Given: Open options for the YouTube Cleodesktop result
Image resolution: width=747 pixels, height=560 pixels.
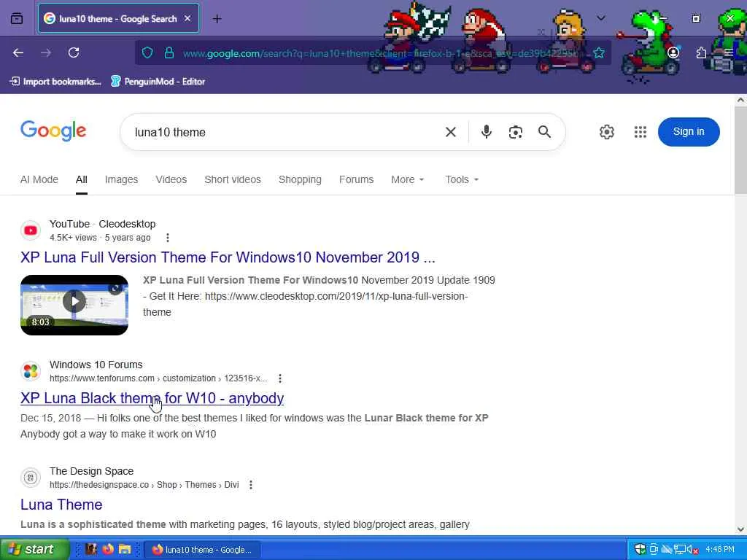Looking at the screenshot, I should coord(167,237).
